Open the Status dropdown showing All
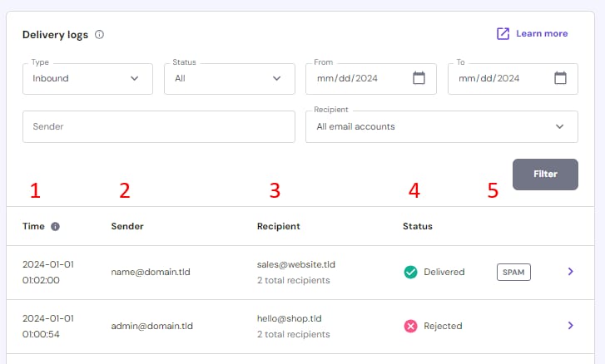 click(x=229, y=79)
